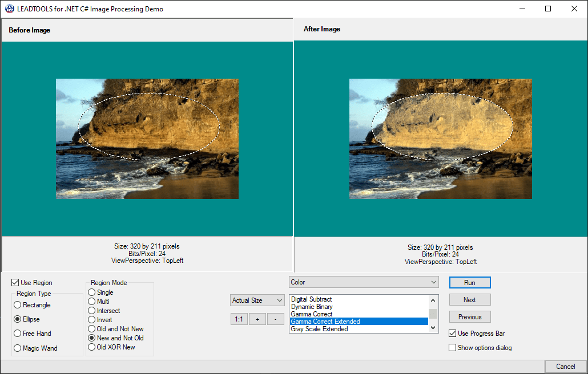Click Run to apply the effect
Image resolution: width=588 pixels, height=374 pixels.
tap(469, 282)
